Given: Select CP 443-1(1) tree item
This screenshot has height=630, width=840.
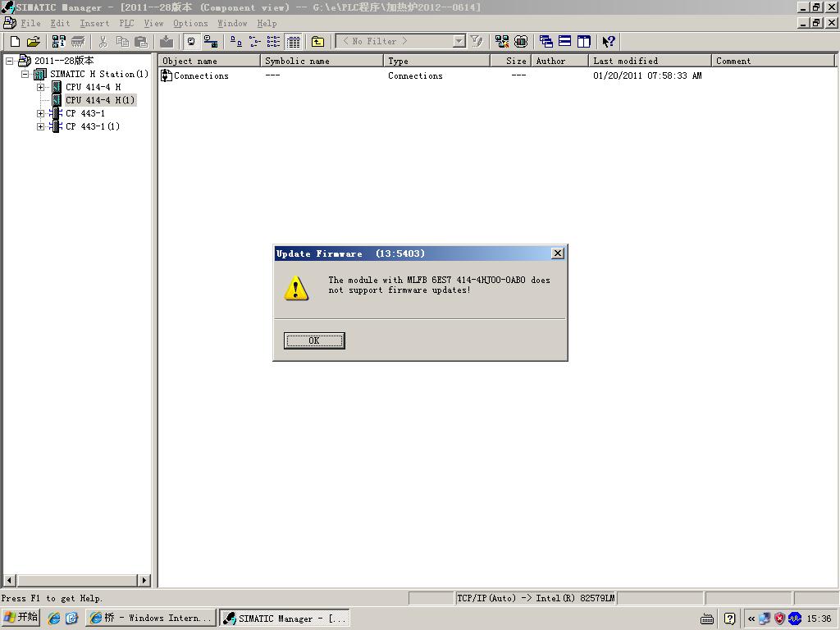Looking at the screenshot, I should point(92,126).
